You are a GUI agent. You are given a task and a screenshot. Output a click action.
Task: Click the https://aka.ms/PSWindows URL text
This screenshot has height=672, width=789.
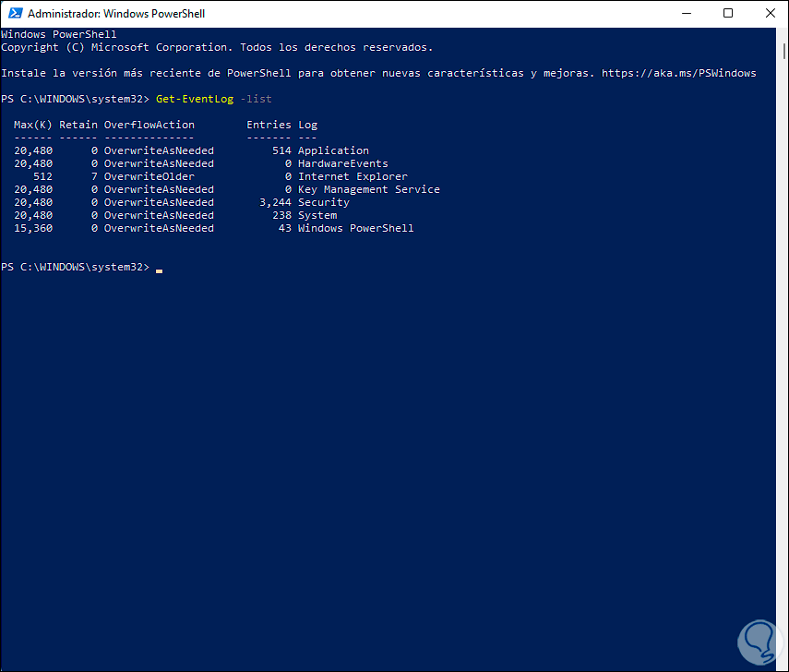pyautogui.click(x=678, y=73)
